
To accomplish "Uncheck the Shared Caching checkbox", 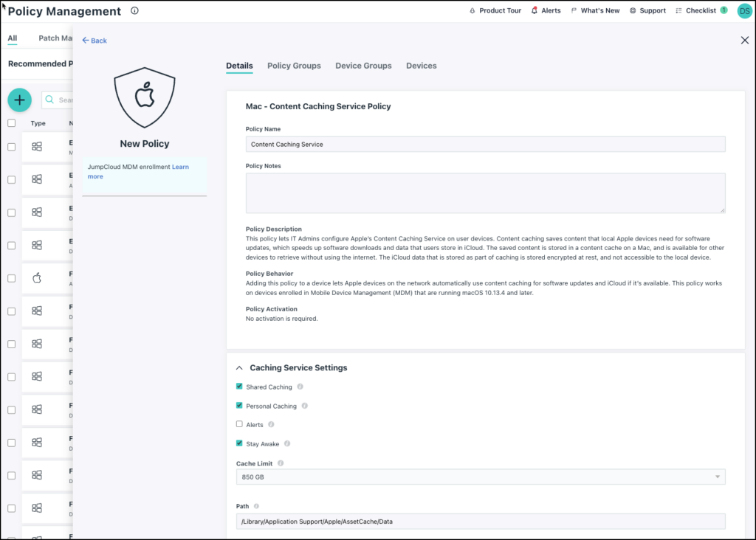I will click(x=239, y=387).
